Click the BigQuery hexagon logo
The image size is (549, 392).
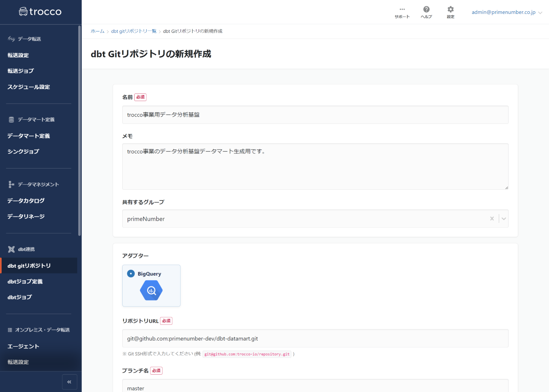(x=151, y=290)
